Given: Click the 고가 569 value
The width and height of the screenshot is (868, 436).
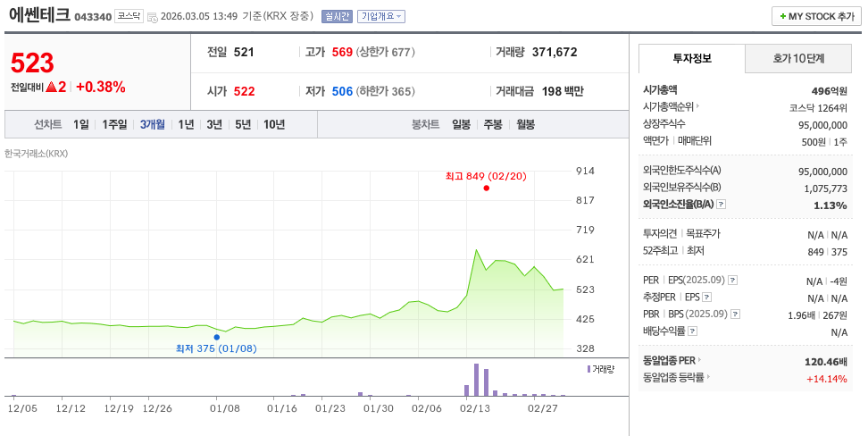Looking at the screenshot, I should click(342, 52).
